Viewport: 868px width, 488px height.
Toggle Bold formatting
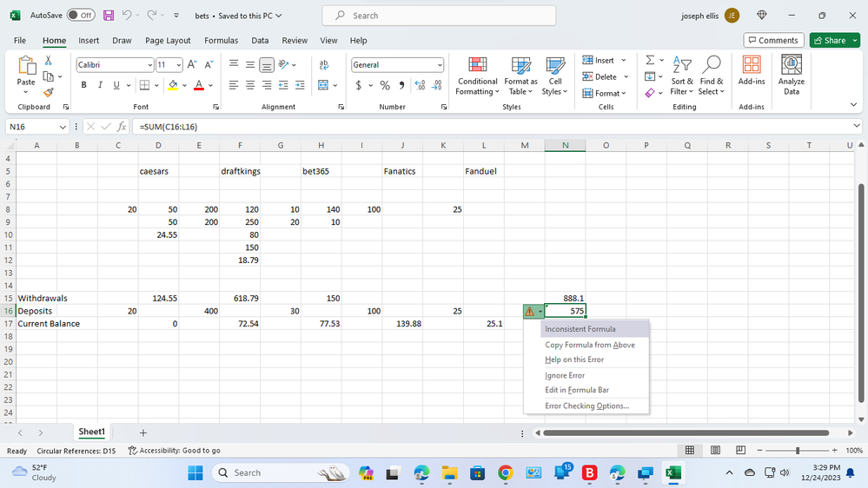point(83,85)
